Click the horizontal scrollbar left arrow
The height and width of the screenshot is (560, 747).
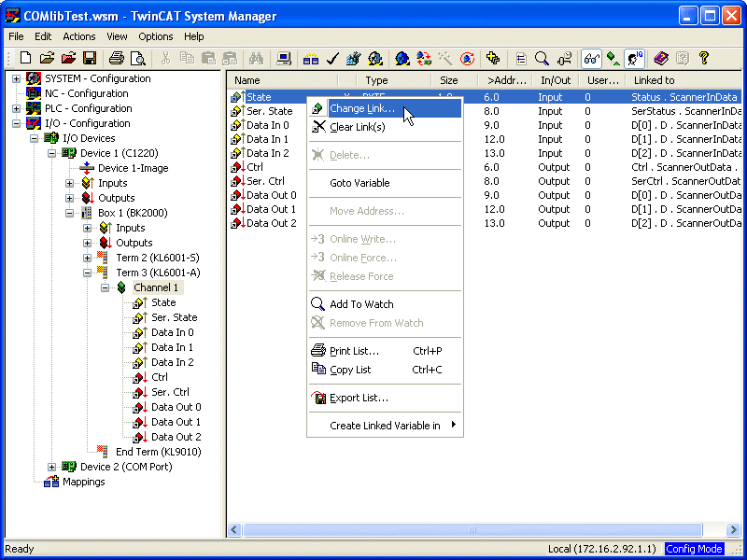234,529
